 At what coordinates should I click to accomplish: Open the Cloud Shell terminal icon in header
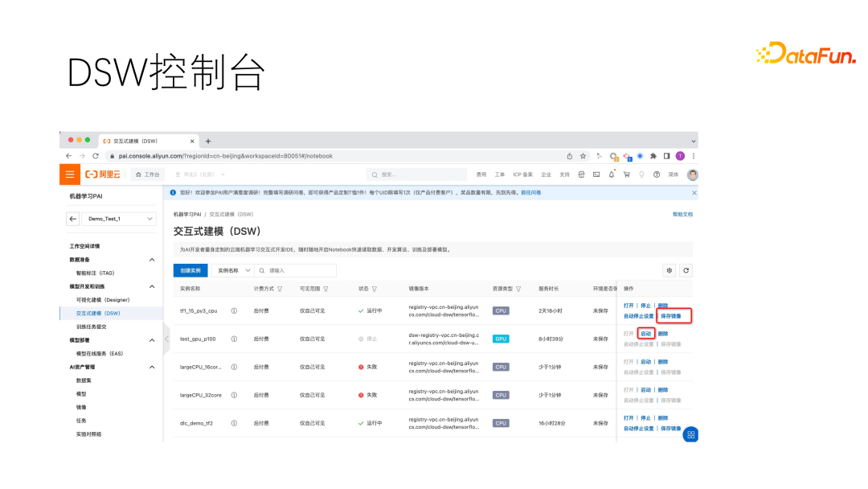click(x=596, y=175)
